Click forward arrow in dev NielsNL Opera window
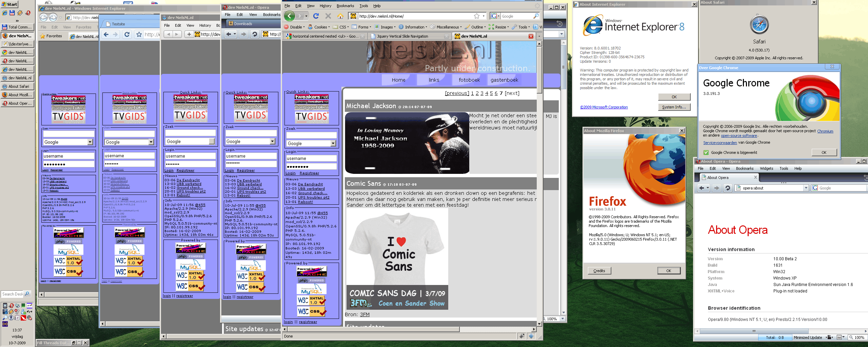The image size is (868, 347). [x=243, y=34]
